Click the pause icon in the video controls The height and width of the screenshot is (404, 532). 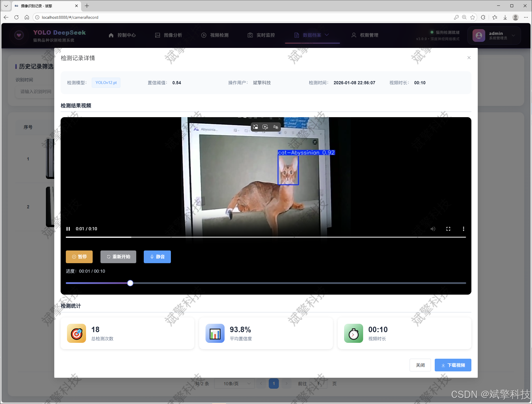click(x=68, y=229)
